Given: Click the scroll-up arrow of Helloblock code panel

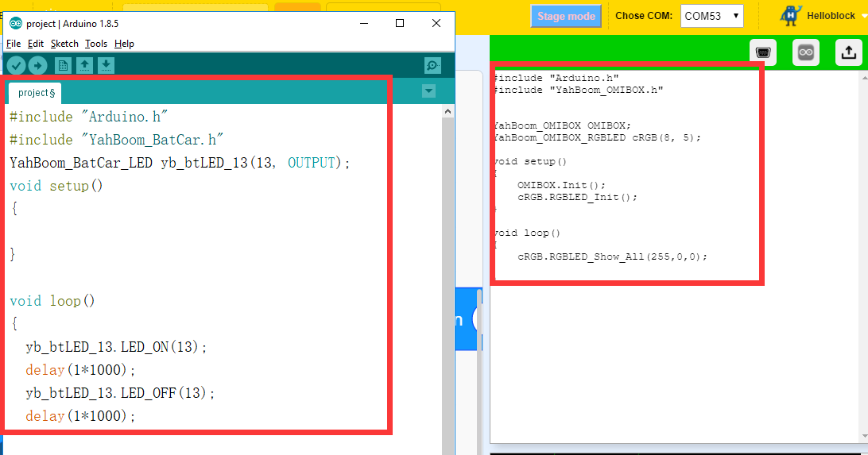Looking at the screenshot, I should coord(864,78).
